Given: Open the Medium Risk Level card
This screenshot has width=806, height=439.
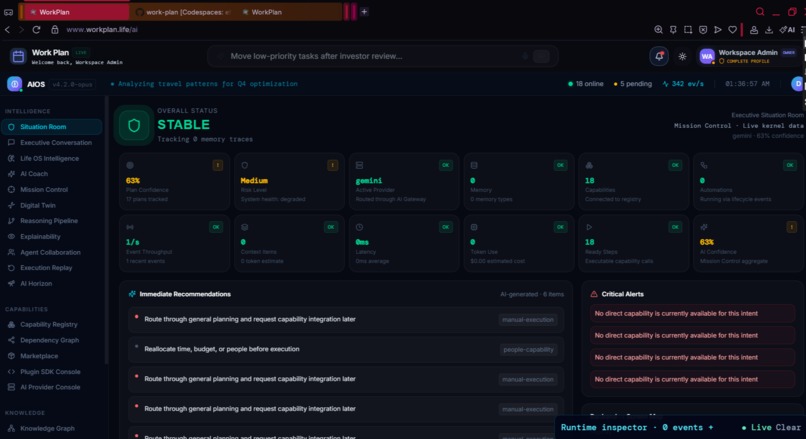Looking at the screenshot, I should [x=289, y=181].
